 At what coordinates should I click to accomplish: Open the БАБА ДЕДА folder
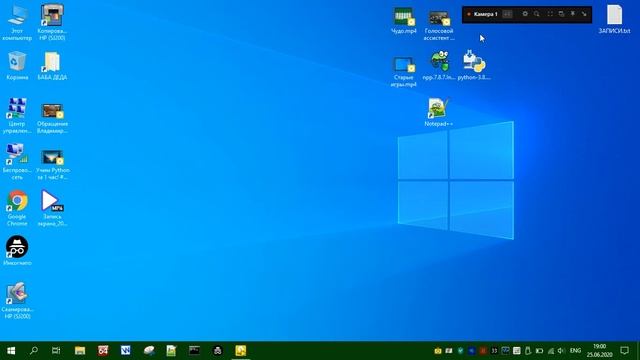(x=52, y=66)
